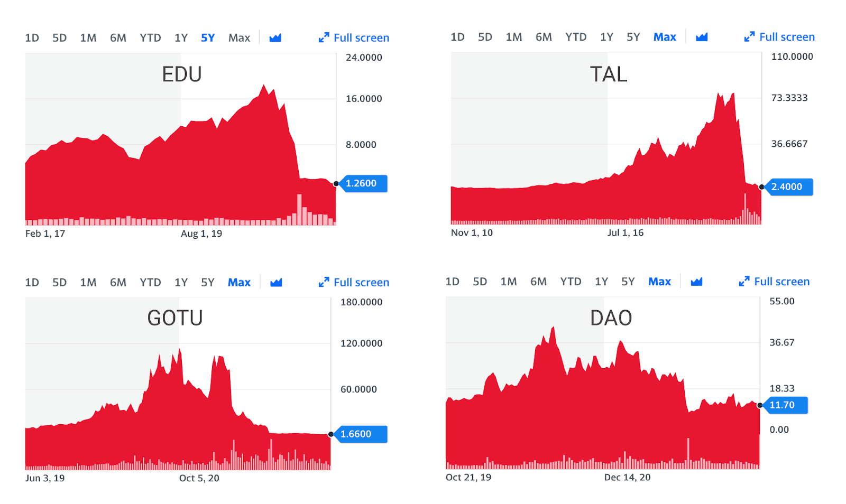This screenshot has height=504, width=846.
Task: Click the chart type icon on TAL chart
Action: click(702, 37)
